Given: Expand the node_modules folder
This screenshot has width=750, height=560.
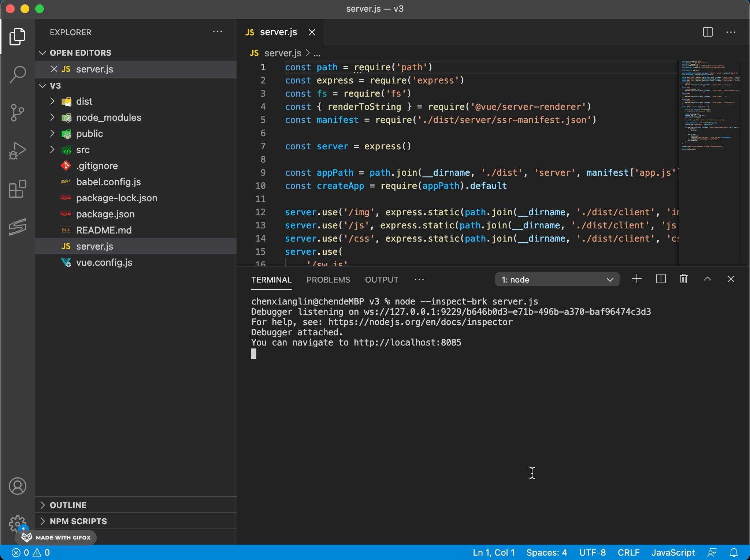Looking at the screenshot, I should click(108, 117).
